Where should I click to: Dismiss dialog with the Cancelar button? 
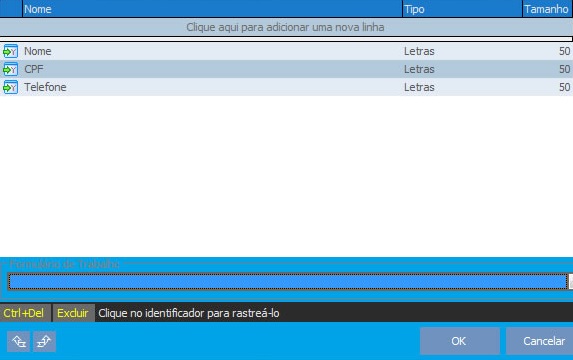click(540, 341)
